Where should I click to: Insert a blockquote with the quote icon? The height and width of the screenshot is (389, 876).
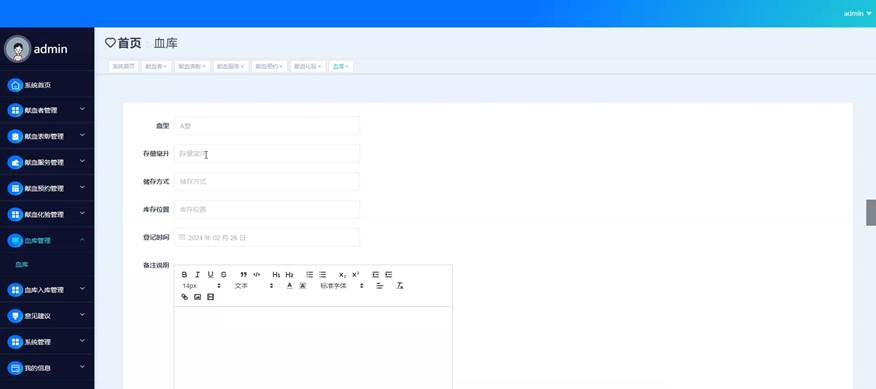tap(244, 274)
